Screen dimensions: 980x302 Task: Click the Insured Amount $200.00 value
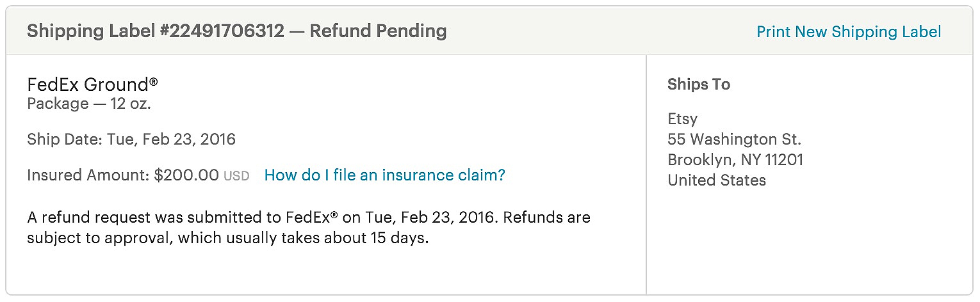[x=186, y=175]
